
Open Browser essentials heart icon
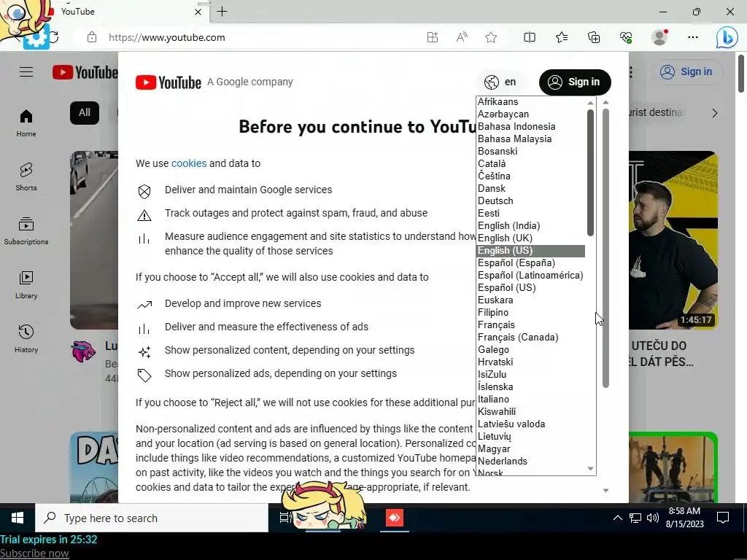coord(626,37)
